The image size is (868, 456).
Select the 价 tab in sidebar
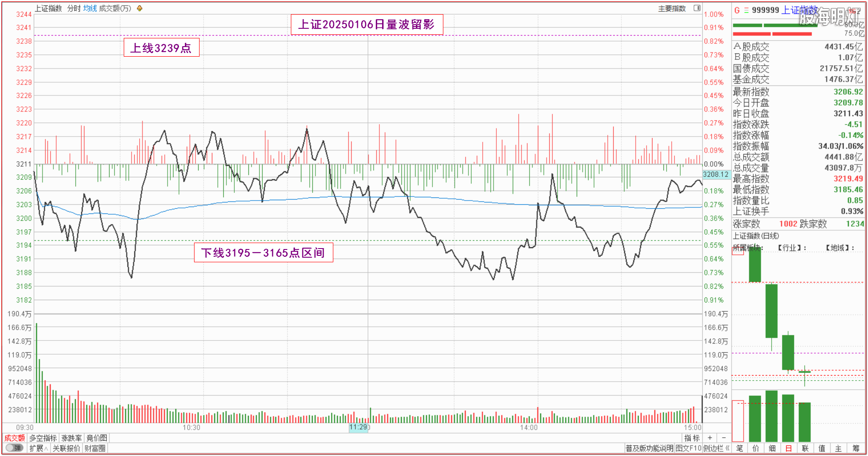(x=756, y=448)
